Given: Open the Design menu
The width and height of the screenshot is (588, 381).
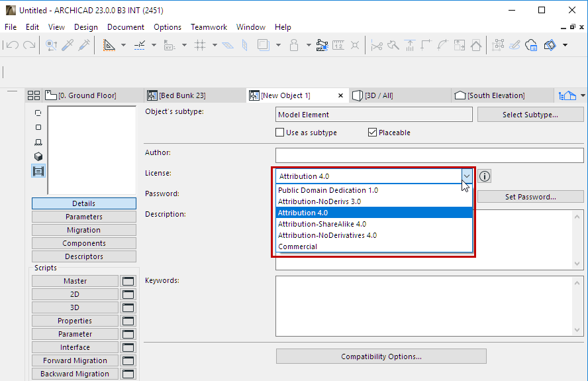Looking at the screenshot, I should 86,27.
